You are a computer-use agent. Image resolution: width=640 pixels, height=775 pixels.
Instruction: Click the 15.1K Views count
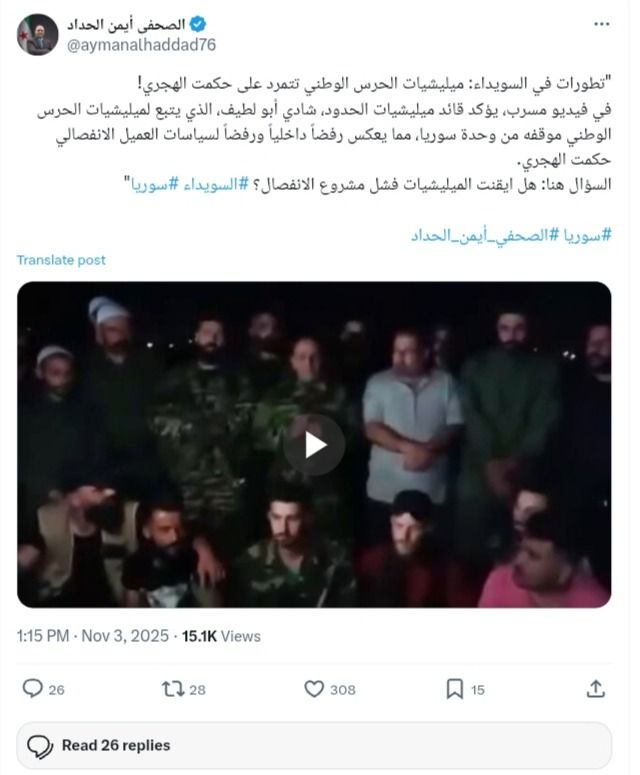(221, 636)
